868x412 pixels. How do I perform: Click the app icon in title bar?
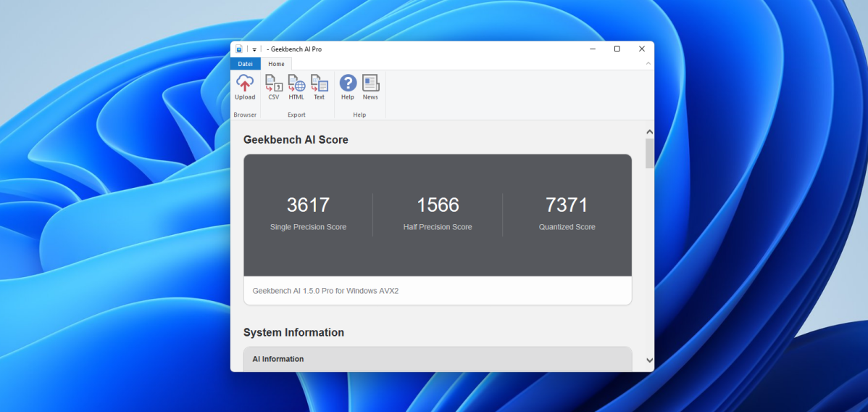click(239, 49)
